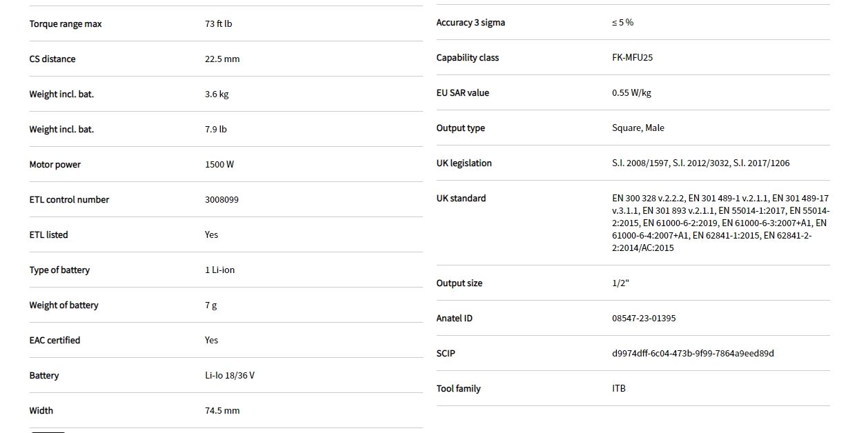This screenshot has height=433, width=868.
Task: Click the Weight of battery label
Action: pos(63,305)
